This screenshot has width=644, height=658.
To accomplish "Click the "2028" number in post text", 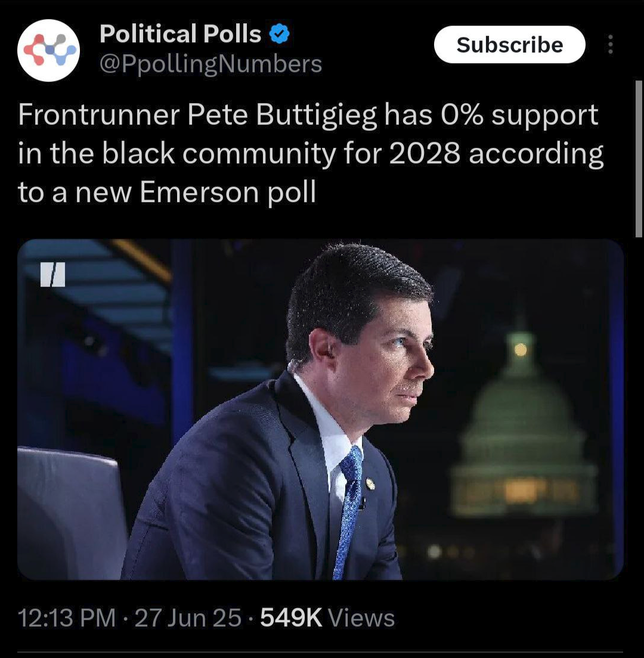I will 425,153.
